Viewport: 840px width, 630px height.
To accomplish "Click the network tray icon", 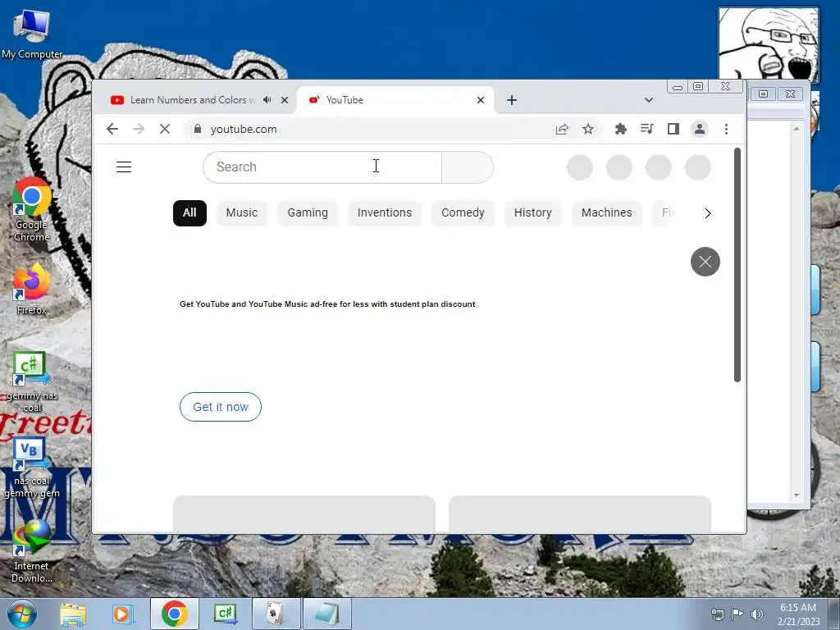I will pyautogui.click(x=717, y=614).
